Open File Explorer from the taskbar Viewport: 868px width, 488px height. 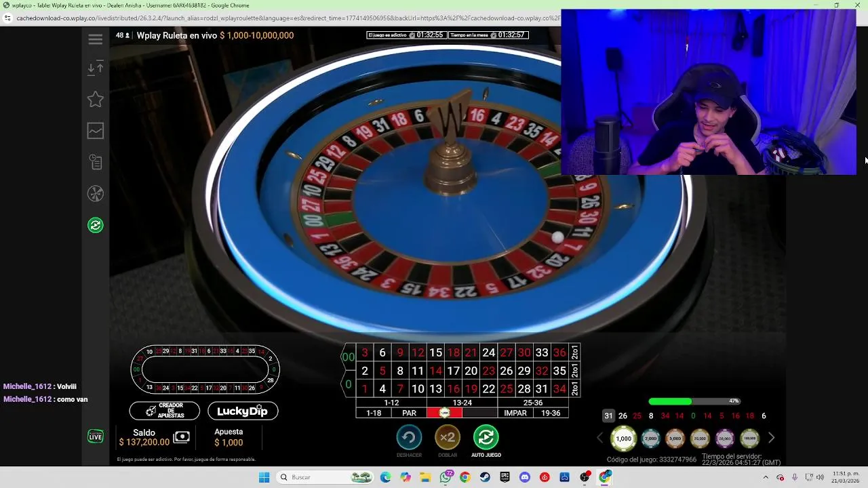(x=425, y=477)
